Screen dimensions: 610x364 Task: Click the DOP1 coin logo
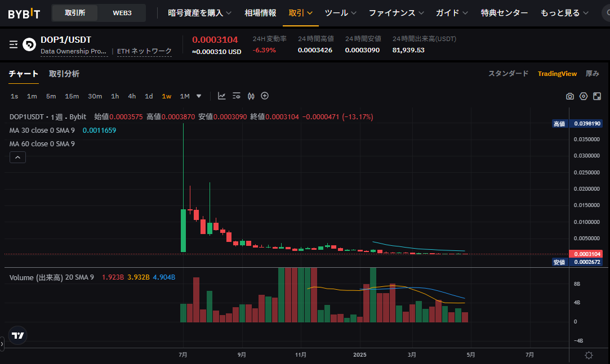(x=29, y=44)
